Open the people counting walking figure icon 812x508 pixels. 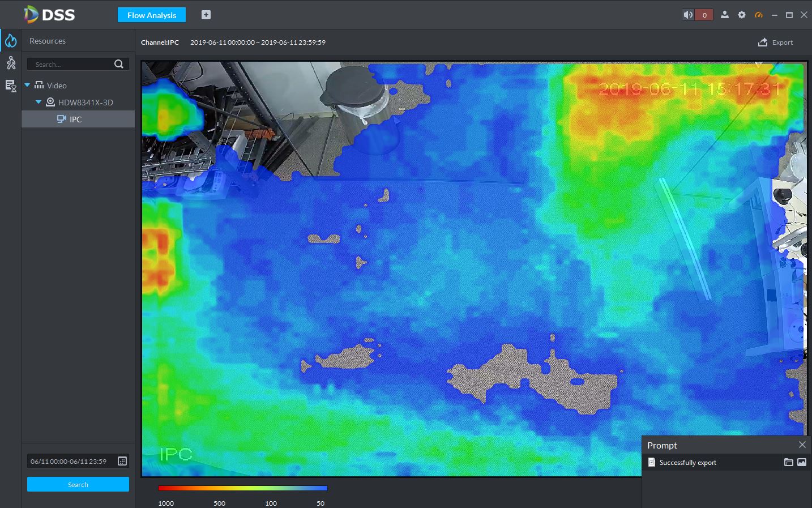point(11,63)
